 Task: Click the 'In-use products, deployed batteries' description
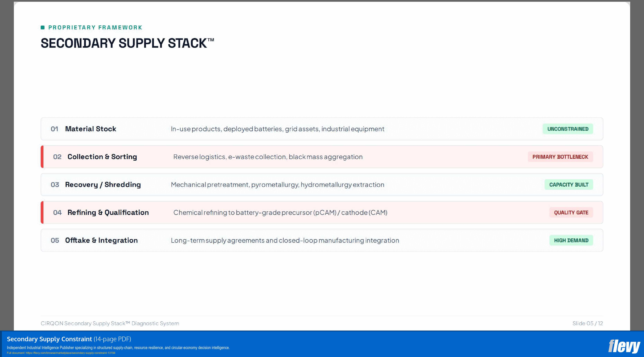[x=278, y=129]
